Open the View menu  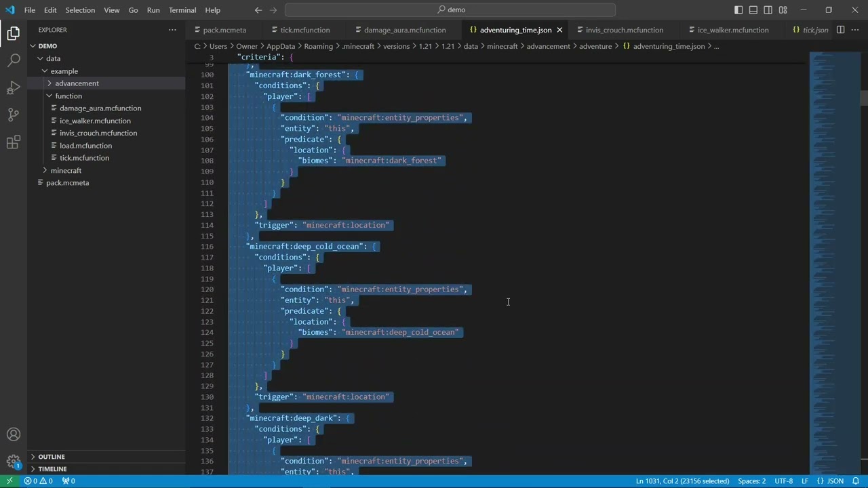coord(112,10)
